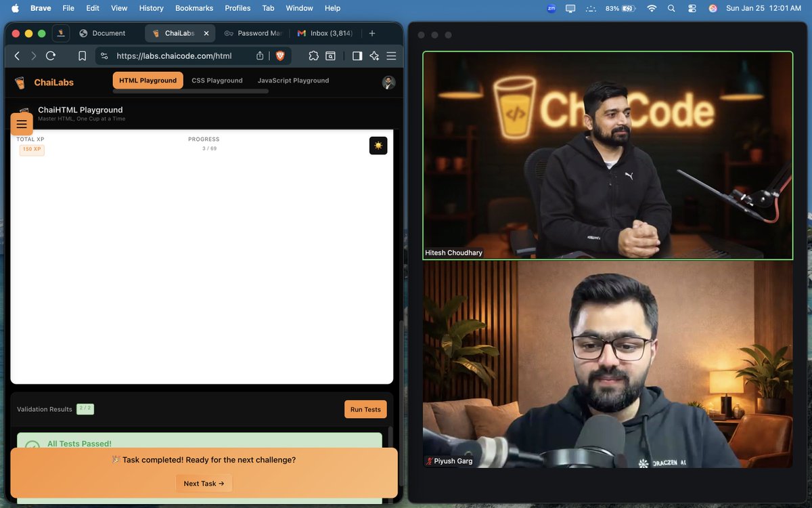812x508 pixels.
Task: Click the Next Task button
Action: click(204, 484)
